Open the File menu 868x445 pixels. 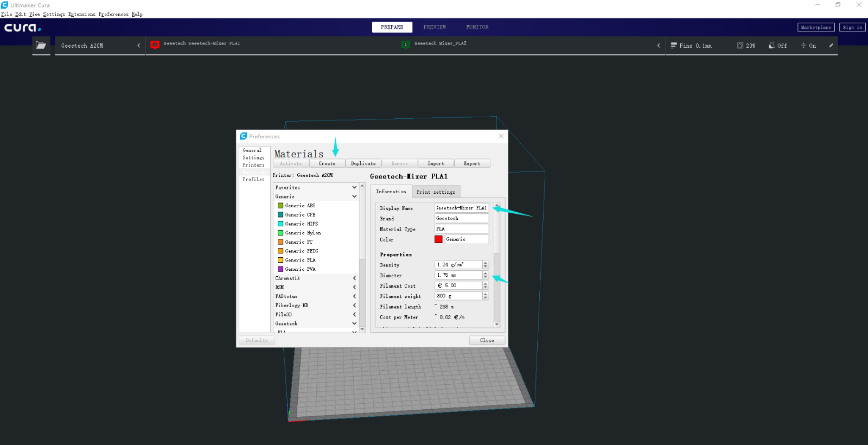(x=7, y=14)
